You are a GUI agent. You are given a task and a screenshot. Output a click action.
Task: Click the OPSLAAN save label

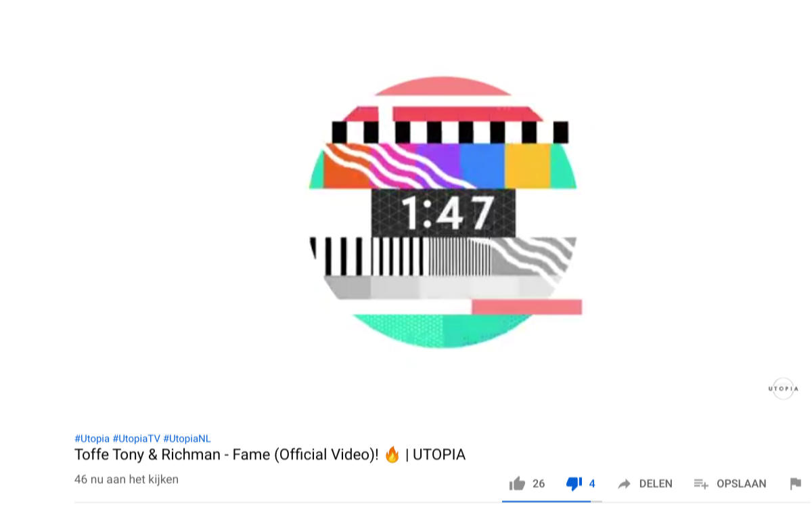tap(742, 484)
